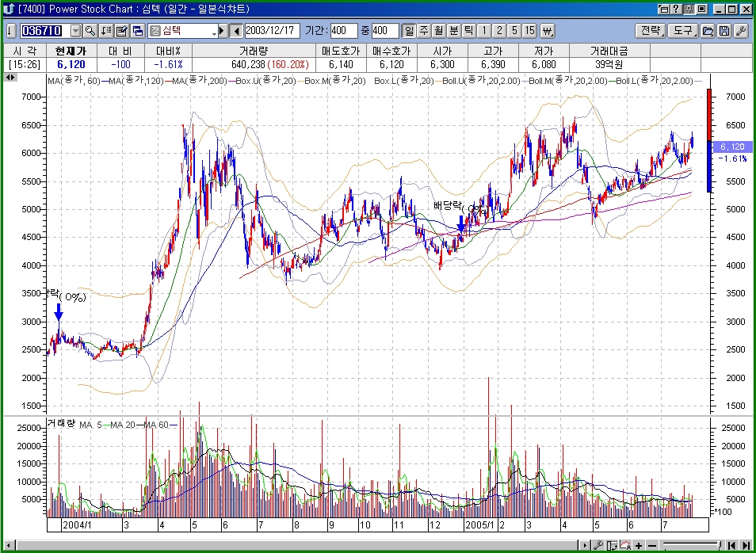This screenshot has width=756, height=553.
Task: Expand the stock code 036710 dropdown
Action: [75, 31]
